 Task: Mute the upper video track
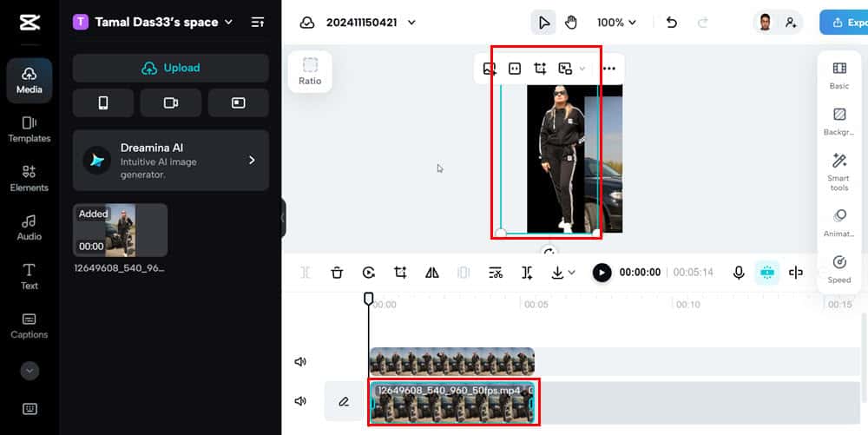[x=300, y=361]
